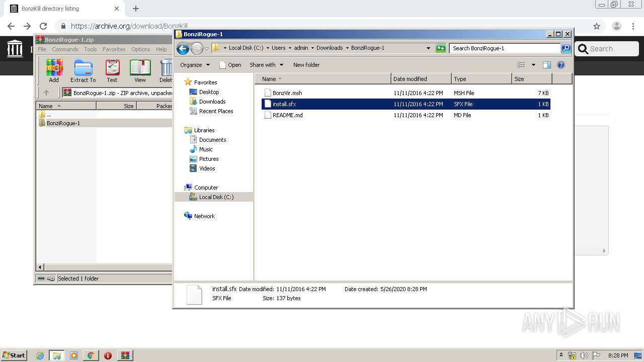Open WinRAR Tools menu
The width and height of the screenshot is (644, 362).
pyautogui.click(x=91, y=49)
